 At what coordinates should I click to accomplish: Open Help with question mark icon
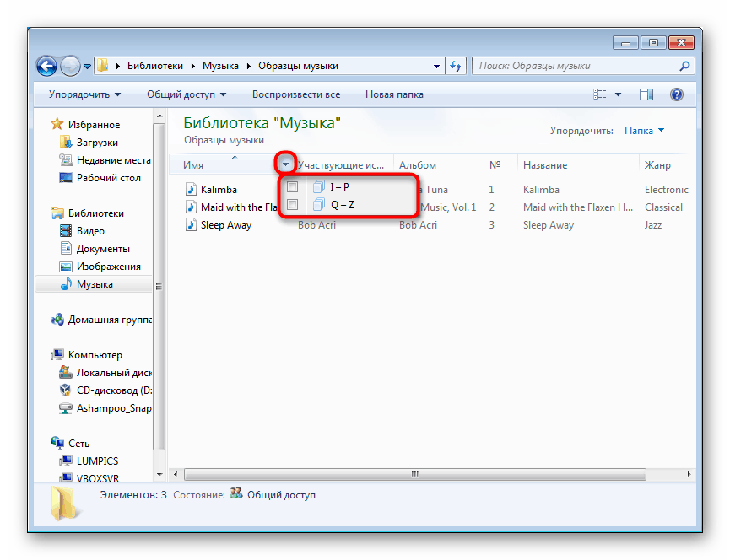pos(677,94)
